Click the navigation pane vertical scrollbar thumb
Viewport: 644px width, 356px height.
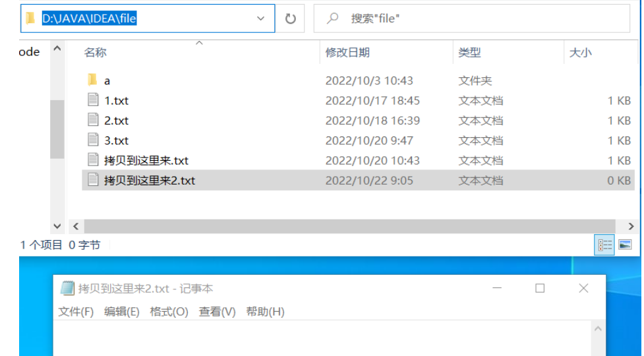pos(57,129)
